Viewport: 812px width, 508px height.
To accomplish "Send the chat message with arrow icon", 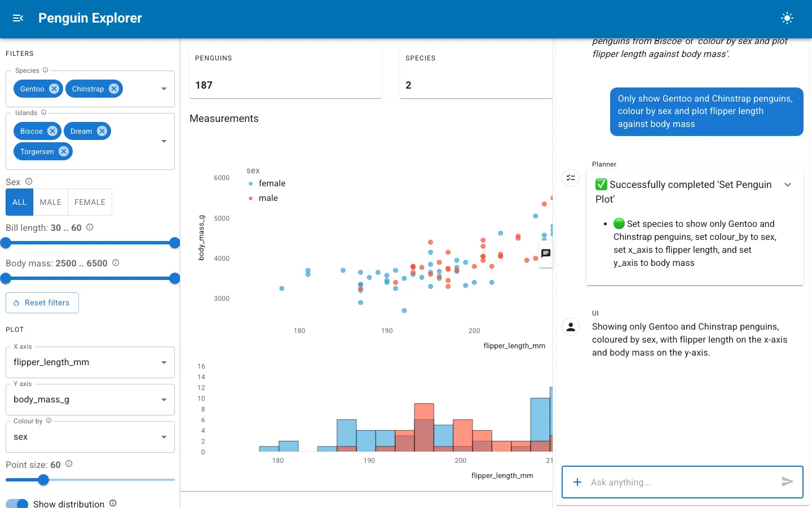I will [787, 481].
